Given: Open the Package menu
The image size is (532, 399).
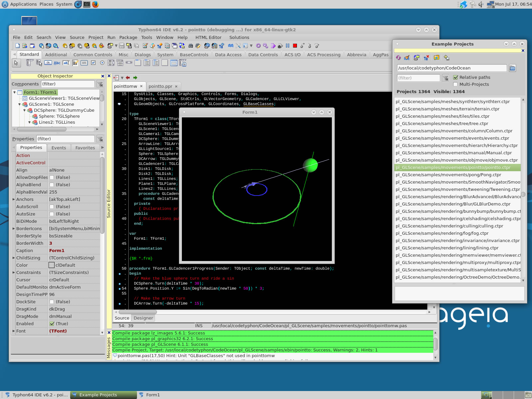Looking at the screenshot, I should point(128,37).
